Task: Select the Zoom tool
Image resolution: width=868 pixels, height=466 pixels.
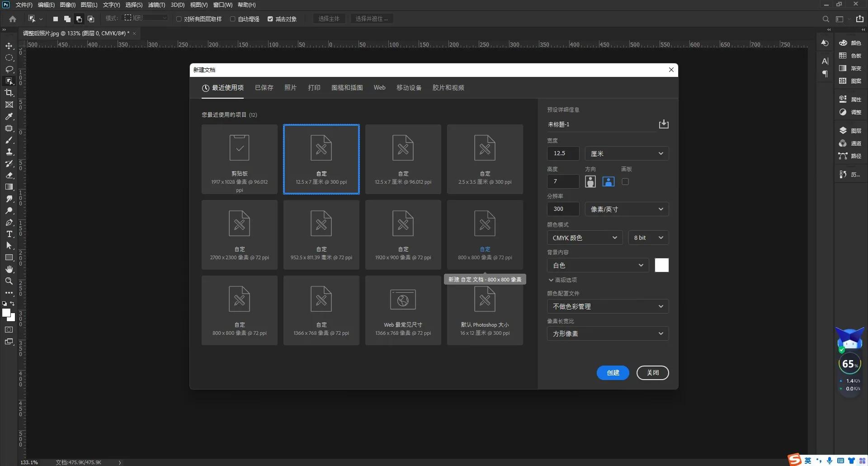Action: coord(9,281)
